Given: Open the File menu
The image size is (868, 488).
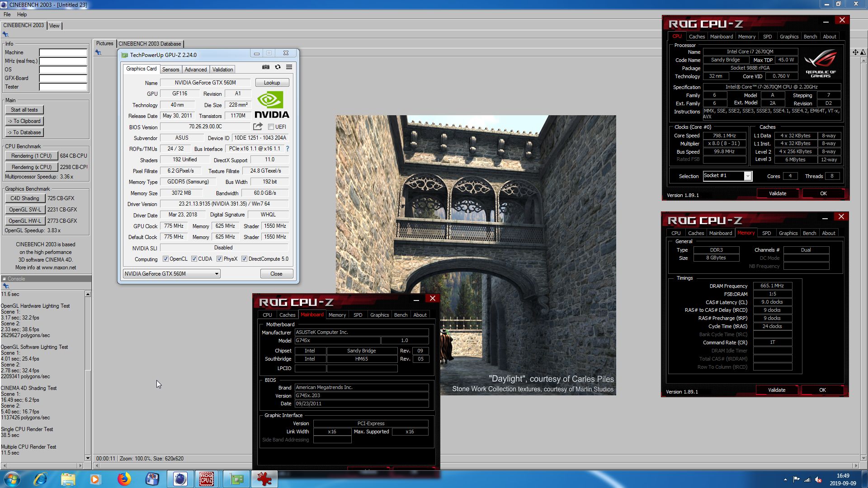Looking at the screenshot, I should pos(7,14).
